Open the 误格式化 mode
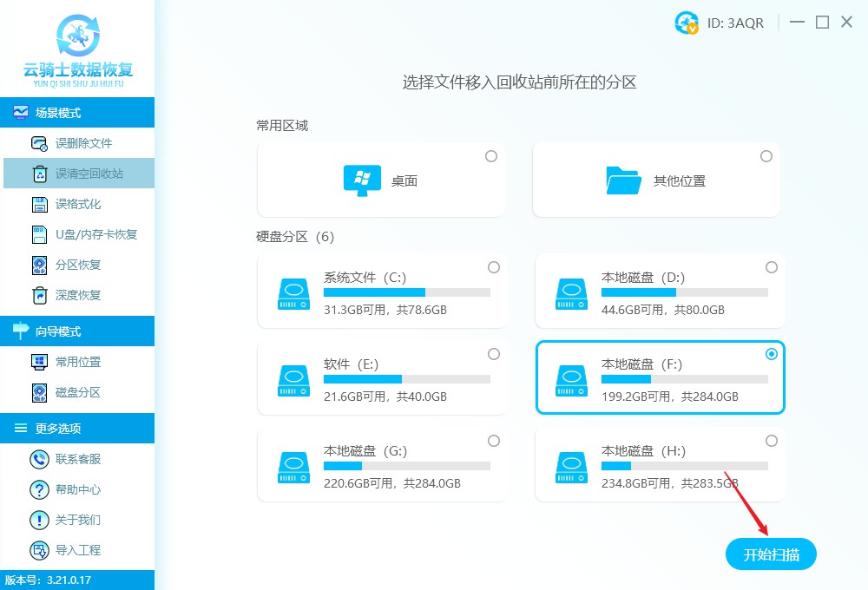This screenshot has width=868, height=590. (x=77, y=204)
